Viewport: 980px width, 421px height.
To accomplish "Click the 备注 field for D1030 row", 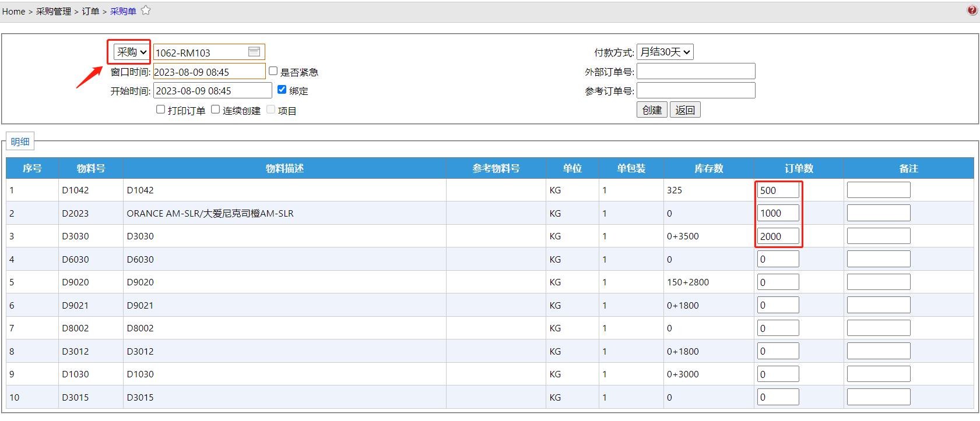I will [x=878, y=374].
